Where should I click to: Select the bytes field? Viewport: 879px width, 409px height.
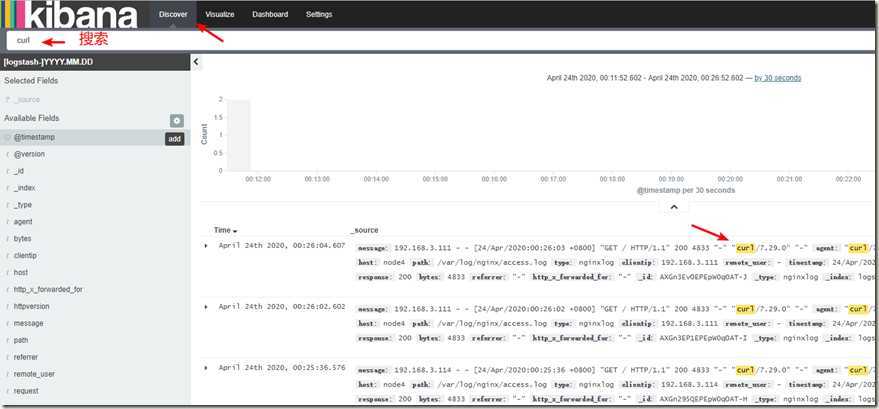[x=22, y=239]
